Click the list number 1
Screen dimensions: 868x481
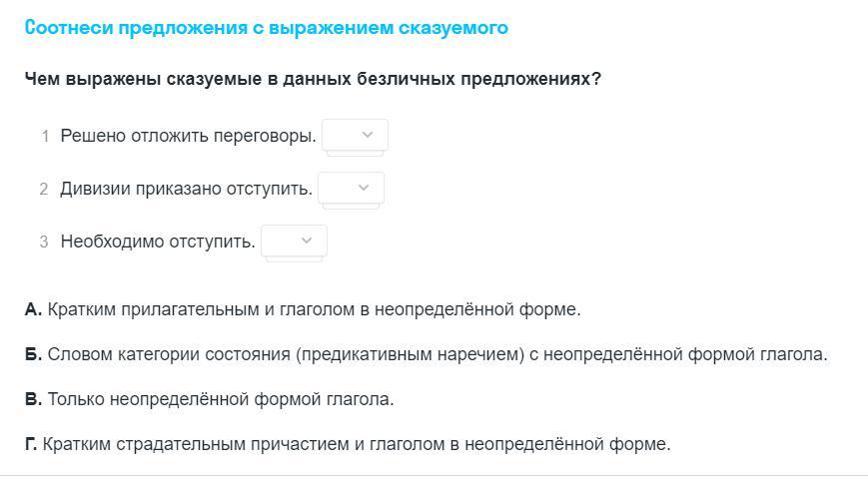(x=45, y=136)
